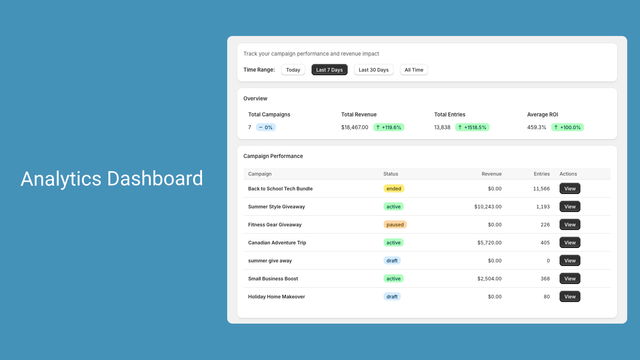
Task: Click the Small Business Boost name
Action: click(x=273, y=278)
